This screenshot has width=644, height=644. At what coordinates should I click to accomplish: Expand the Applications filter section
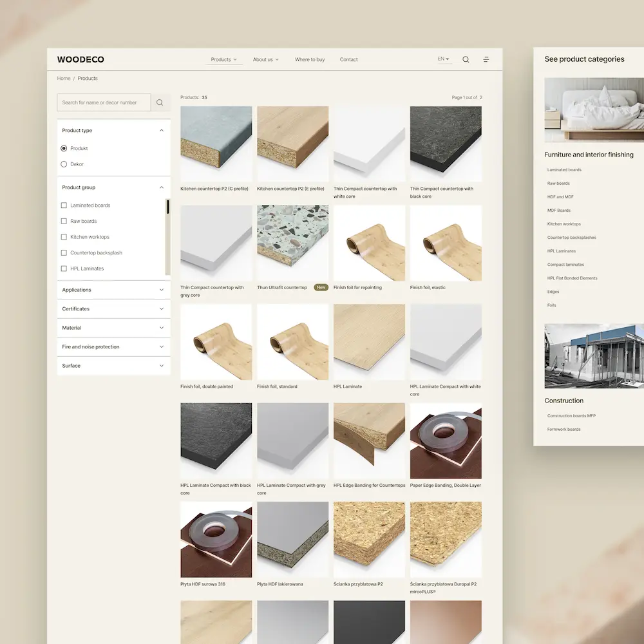click(x=113, y=290)
